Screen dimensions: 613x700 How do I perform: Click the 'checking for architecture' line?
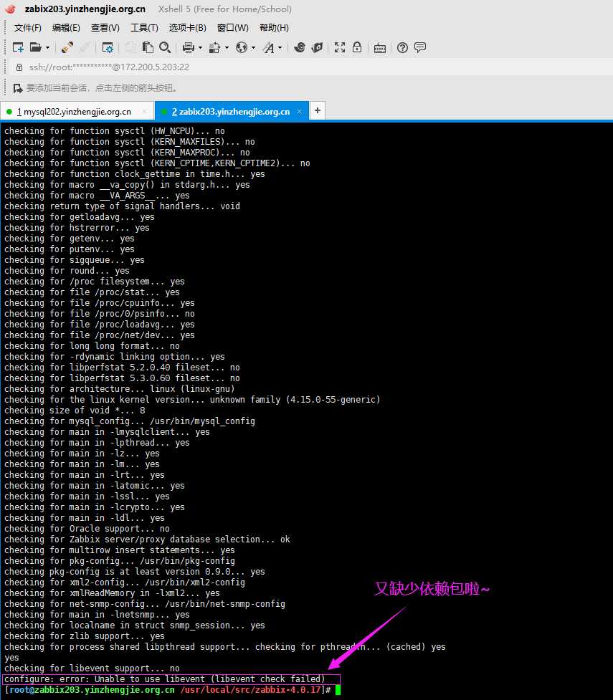(119, 389)
